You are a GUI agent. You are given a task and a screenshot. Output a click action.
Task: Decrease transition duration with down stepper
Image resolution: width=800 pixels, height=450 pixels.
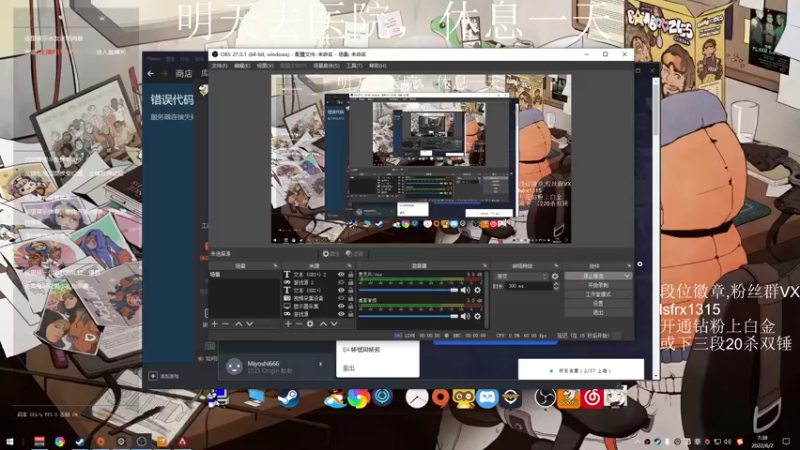[556, 288]
